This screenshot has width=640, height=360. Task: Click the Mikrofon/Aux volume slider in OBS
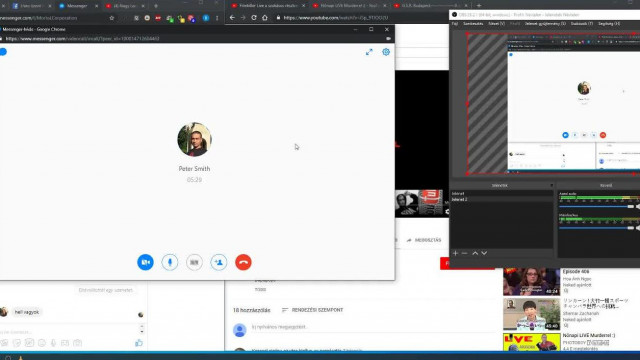click(x=597, y=228)
